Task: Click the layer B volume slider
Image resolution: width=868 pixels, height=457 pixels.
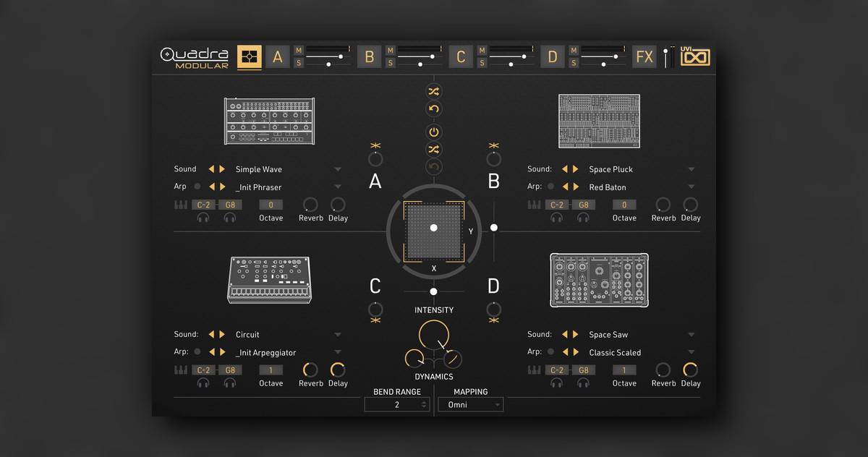Action: click(418, 56)
